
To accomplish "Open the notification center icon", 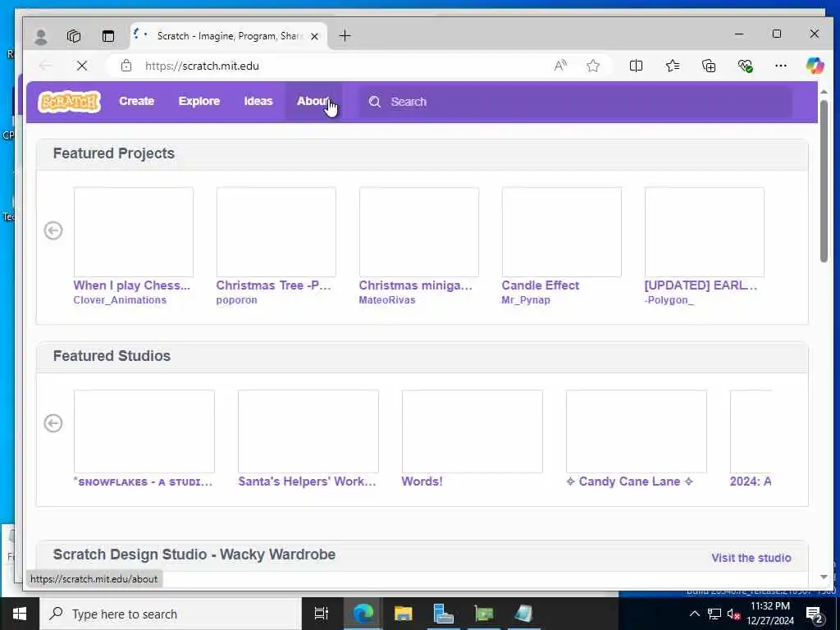I will pyautogui.click(x=815, y=614).
